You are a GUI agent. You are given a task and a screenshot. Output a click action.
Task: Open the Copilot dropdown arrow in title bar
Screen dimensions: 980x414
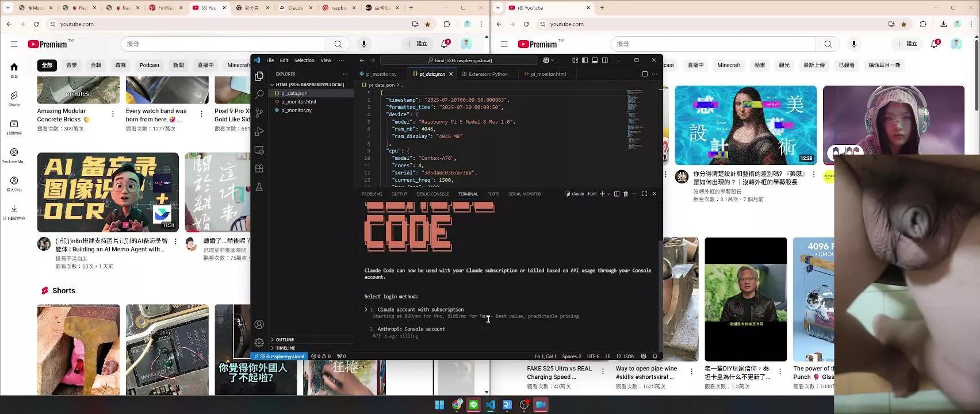(x=553, y=60)
